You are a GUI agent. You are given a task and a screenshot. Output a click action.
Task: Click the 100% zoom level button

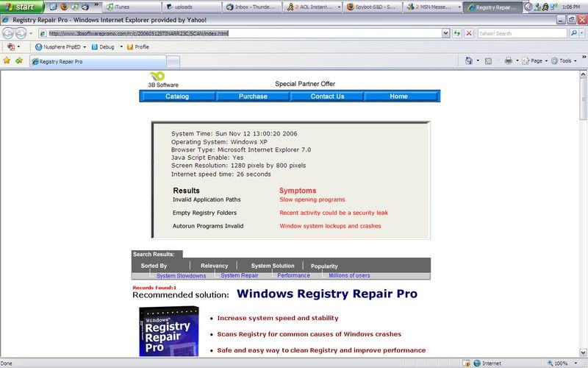557,363
